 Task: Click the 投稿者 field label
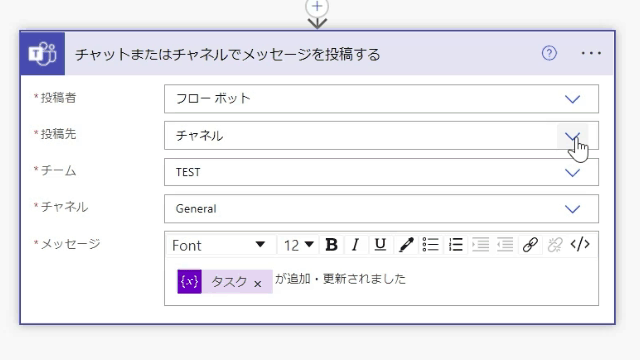58,98
